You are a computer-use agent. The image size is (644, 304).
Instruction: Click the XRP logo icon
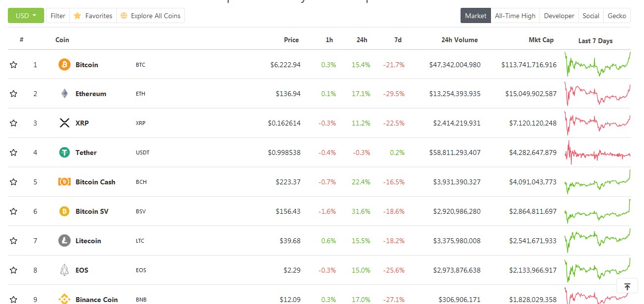click(64, 123)
